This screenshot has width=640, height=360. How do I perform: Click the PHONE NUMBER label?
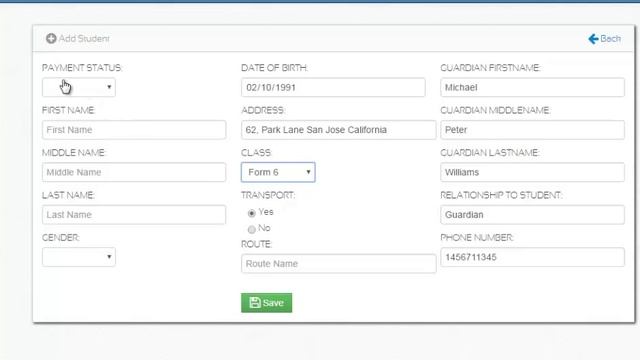click(x=477, y=238)
